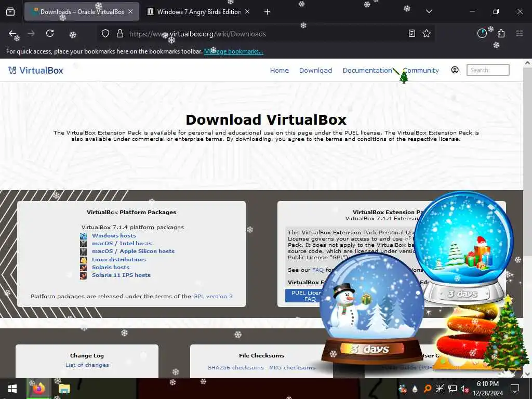Open the taskbar clock showing 6:10 PM
Image resolution: width=532 pixels, height=399 pixels.
coord(487,389)
